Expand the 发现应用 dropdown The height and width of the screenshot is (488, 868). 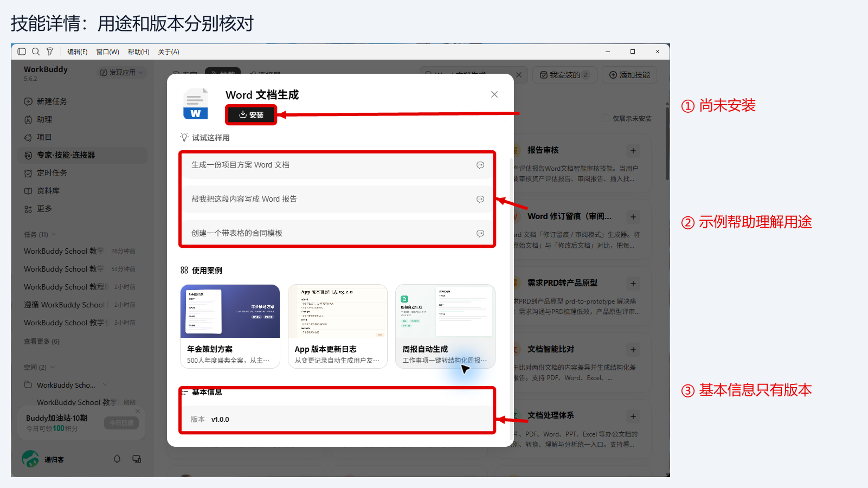coord(122,73)
